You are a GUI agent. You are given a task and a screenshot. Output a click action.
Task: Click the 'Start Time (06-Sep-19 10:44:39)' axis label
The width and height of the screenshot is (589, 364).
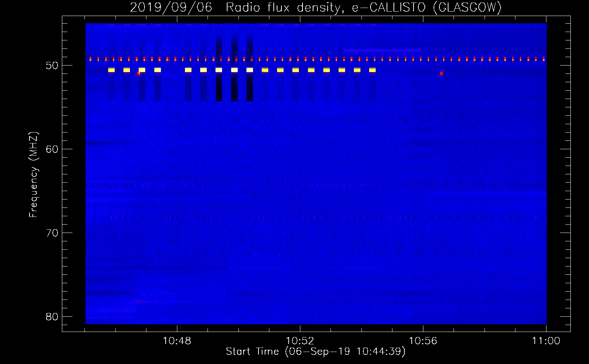pos(316,351)
